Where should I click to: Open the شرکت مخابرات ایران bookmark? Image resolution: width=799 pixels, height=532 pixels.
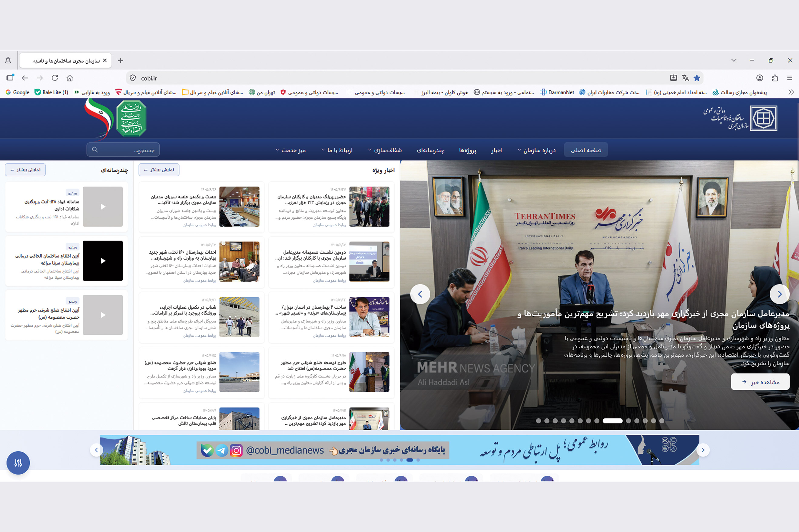click(609, 92)
